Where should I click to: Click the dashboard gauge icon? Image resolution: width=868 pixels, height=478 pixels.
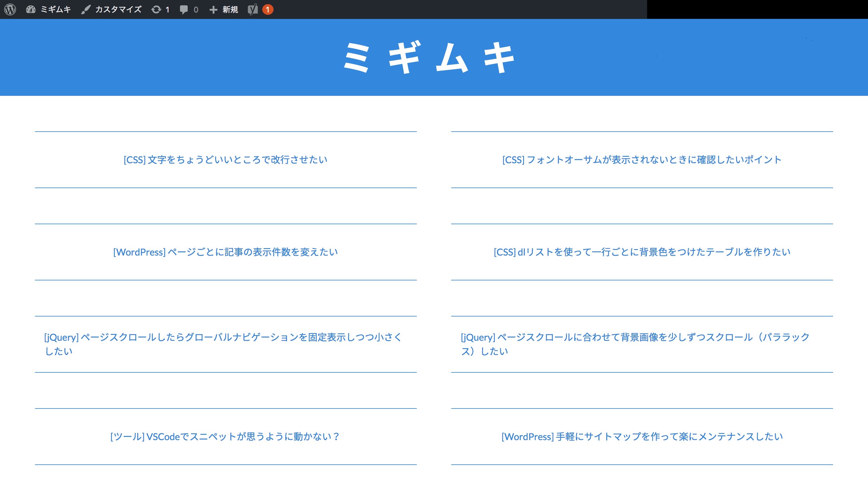(31, 9)
